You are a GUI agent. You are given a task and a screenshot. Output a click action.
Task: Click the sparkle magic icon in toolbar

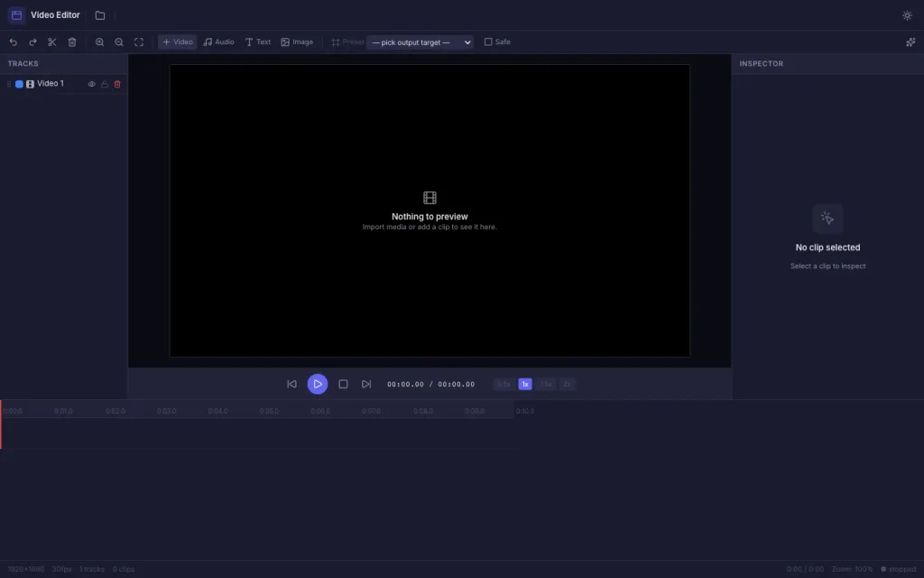click(910, 42)
